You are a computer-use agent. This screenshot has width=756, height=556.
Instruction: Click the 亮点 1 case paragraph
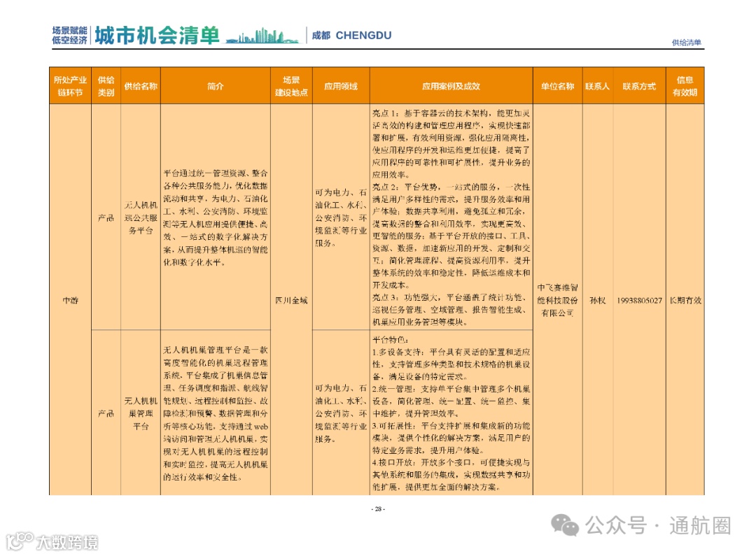451,143
